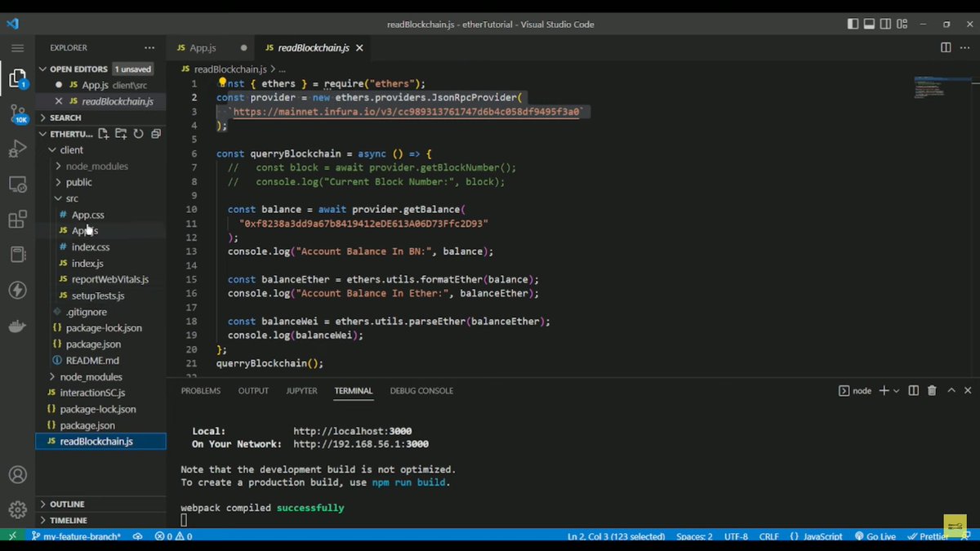Viewport: 980px width, 551px height.
Task: Open the Remote Explorer view
Action: 17,184
